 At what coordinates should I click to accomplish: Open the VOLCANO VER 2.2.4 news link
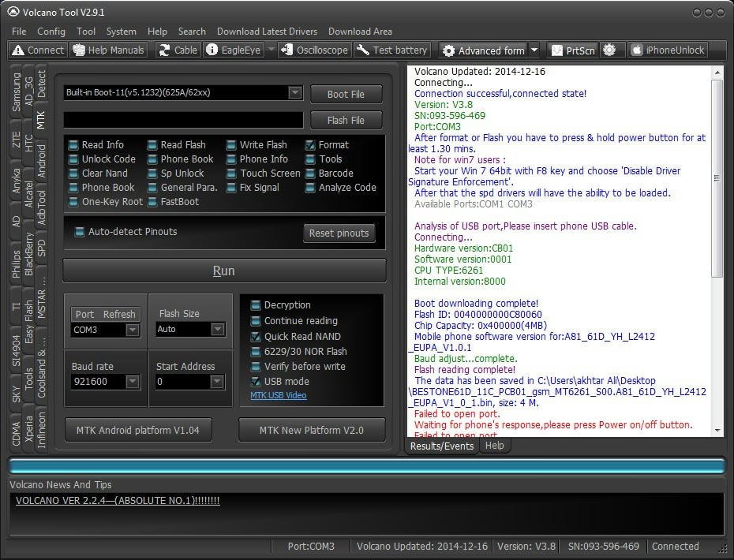tap(118, 501)
